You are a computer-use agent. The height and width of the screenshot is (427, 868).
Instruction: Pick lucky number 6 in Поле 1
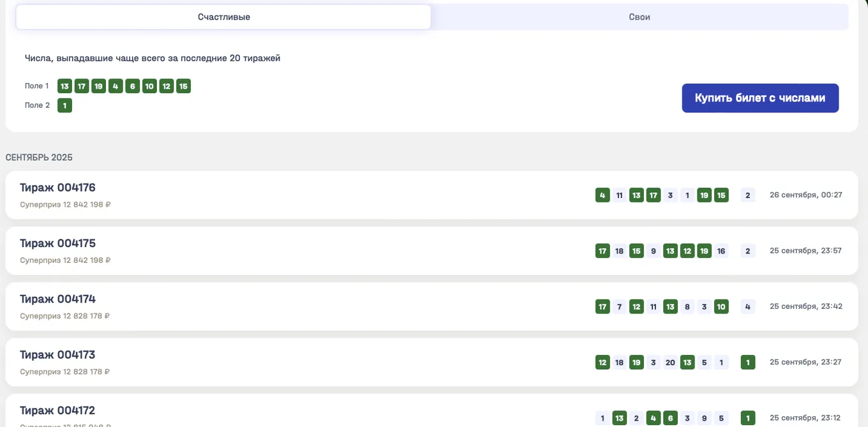[133, 86]
